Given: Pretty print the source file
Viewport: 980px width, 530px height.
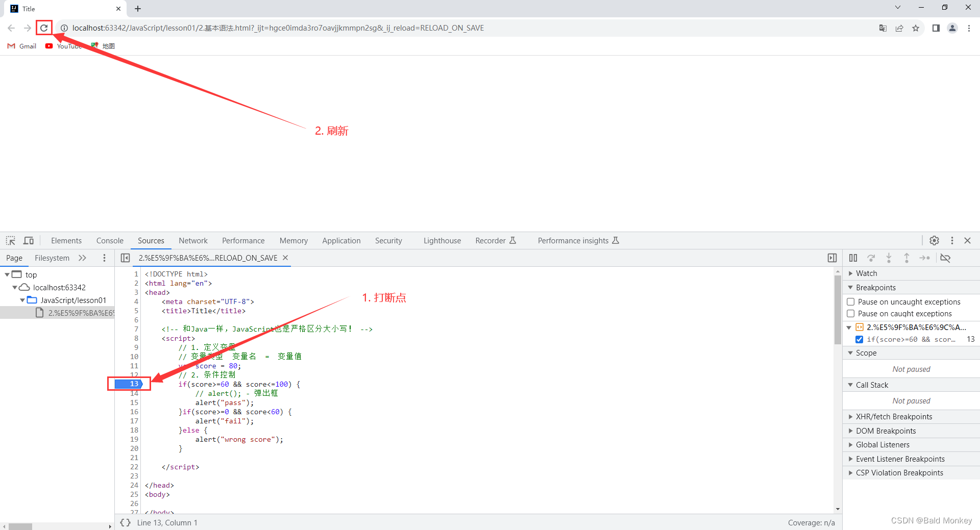Looking at the screenshot, I should point(125,522).
